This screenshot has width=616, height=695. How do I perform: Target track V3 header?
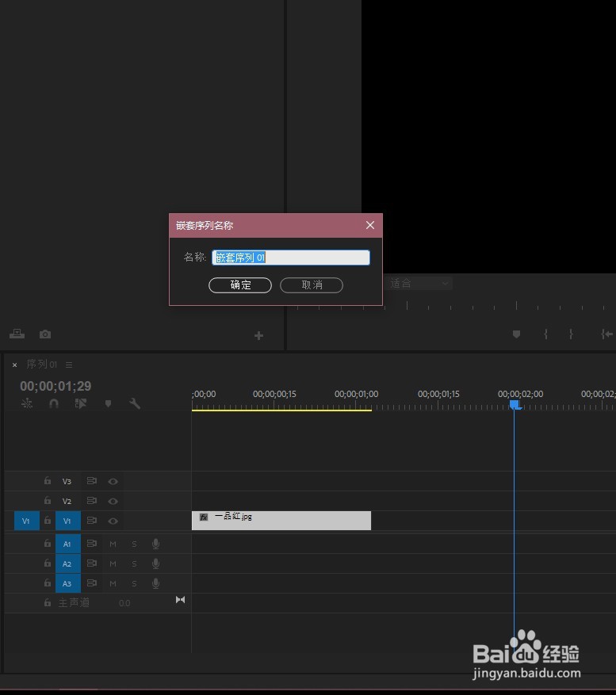pos(67,481)
